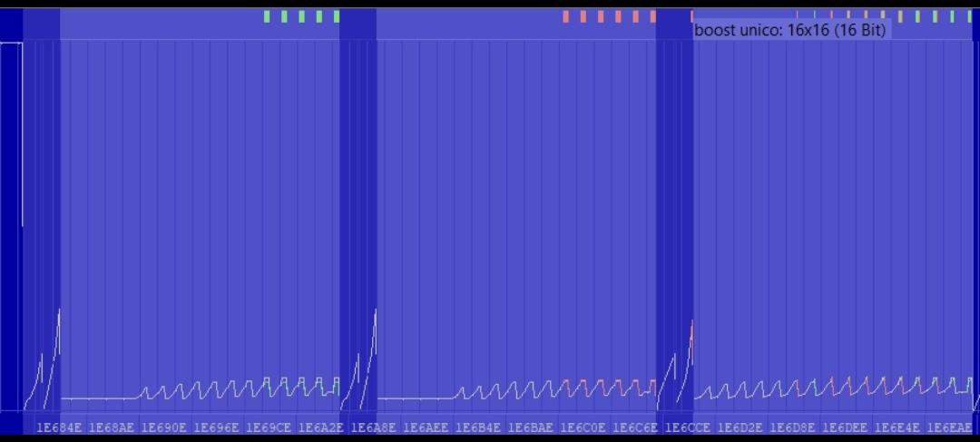Jump to address label 1E6AEE
980x442 pixels.
click(426, 427)
